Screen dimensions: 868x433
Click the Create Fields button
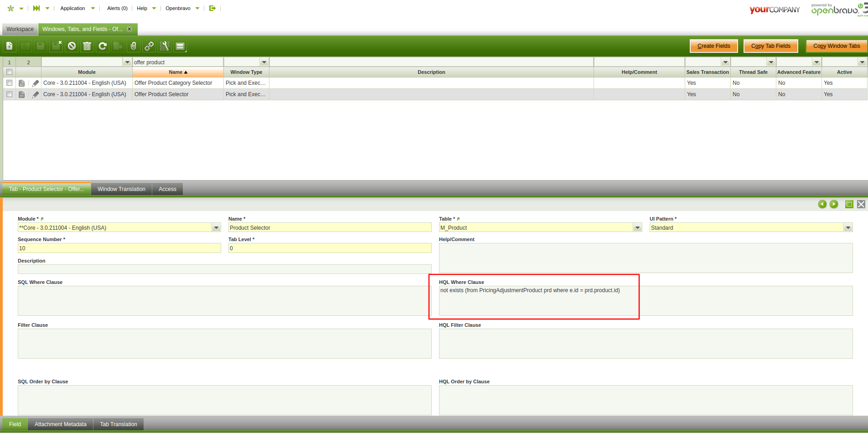713,46
